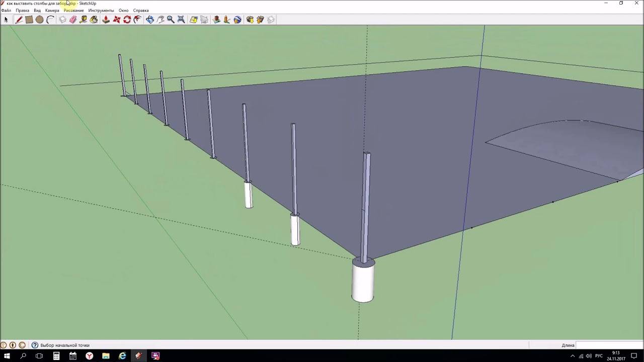This screenshot has width=644, height=362.
Task: Open Internet Explorer from the taskbar
Action: click(x=122, y=356)
